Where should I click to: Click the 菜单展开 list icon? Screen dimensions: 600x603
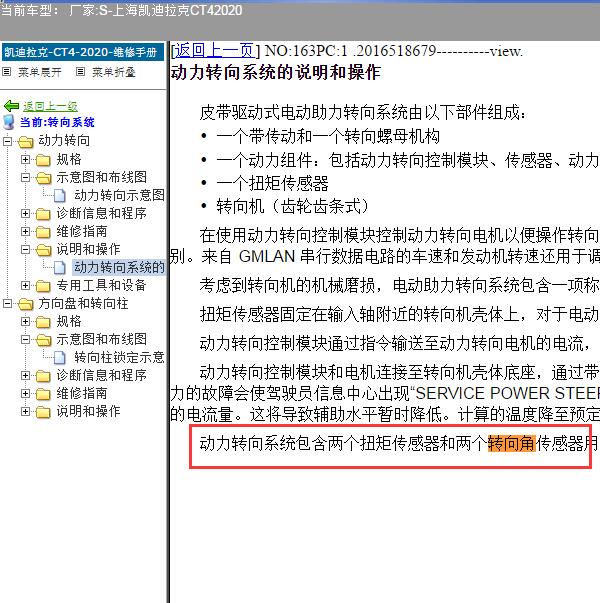[7, 72]
